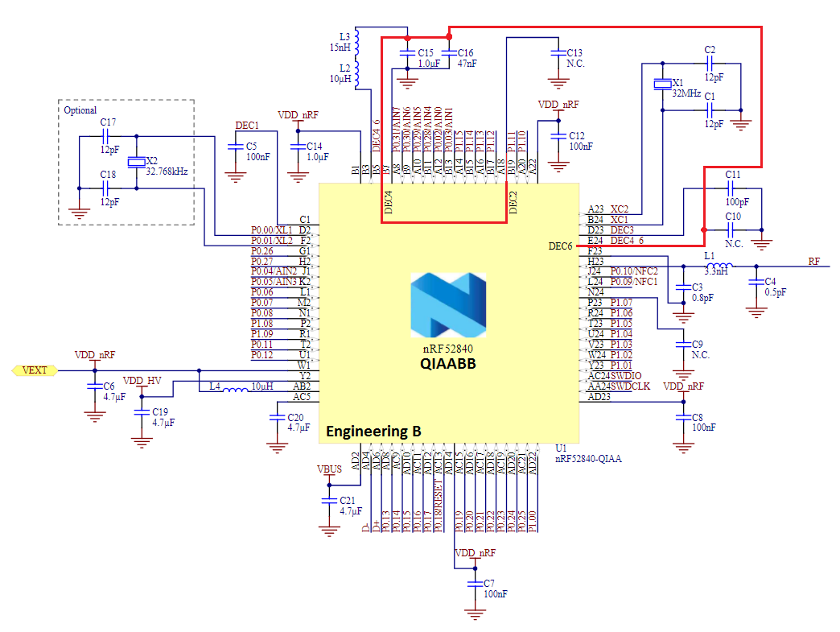This screenshot has height=632, width=840.
Task: Click the "SWDCLK" pin label
Action: coord(632,386)
